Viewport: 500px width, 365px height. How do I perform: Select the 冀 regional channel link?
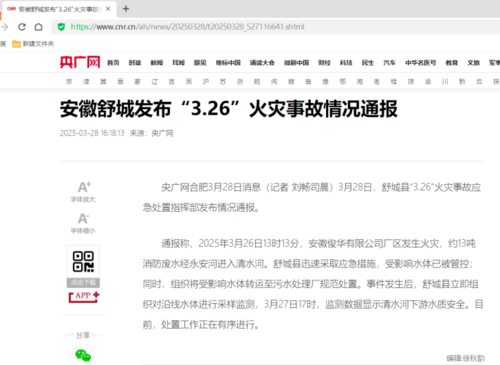point(103,82)
